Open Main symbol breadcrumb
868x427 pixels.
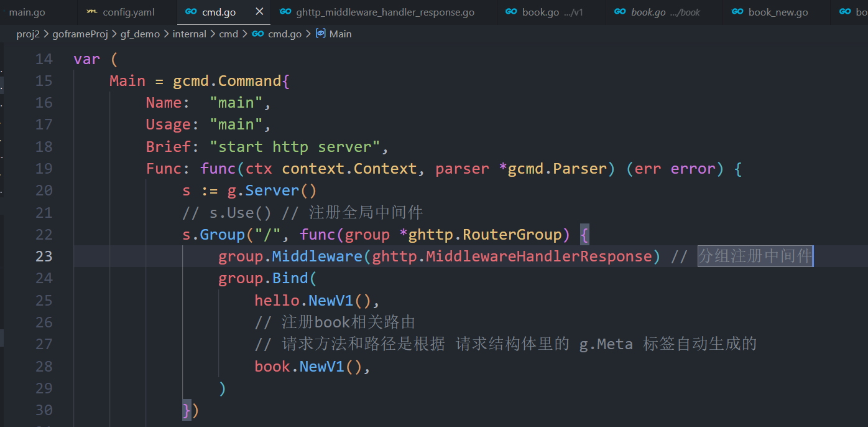[x=340, y=34]
